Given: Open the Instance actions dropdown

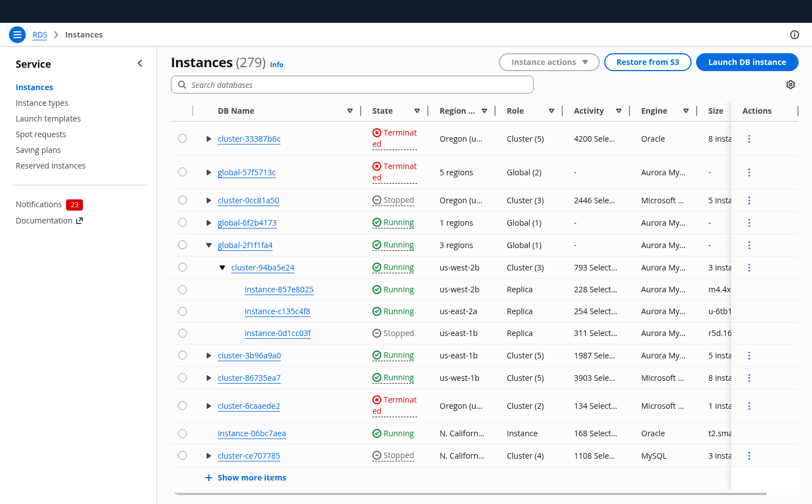Looking at the screenshot, I should point(549,62).
